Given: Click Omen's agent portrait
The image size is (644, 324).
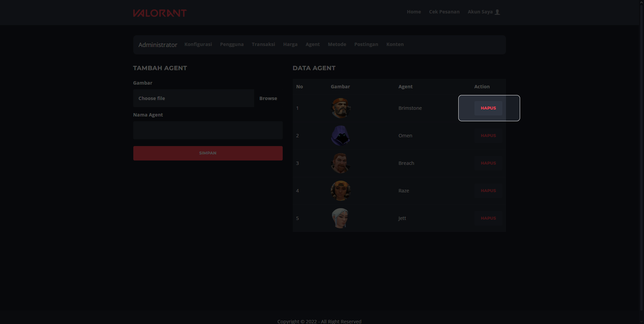Looking at the screenshot, I should click(341, 136).
